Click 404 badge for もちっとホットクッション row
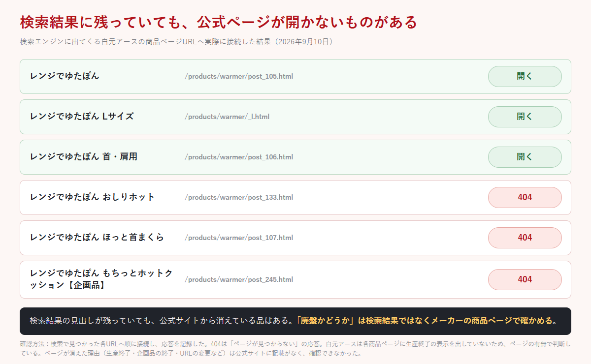591x364 pixels. coord(525,279)
